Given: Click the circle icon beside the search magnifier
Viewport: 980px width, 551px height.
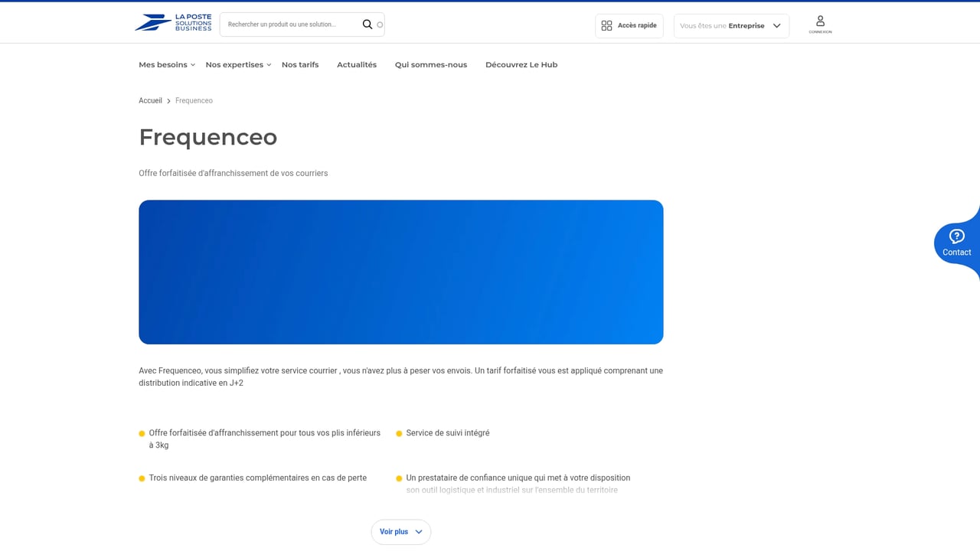Looking at the screenshot, I should tap(379, 24).
